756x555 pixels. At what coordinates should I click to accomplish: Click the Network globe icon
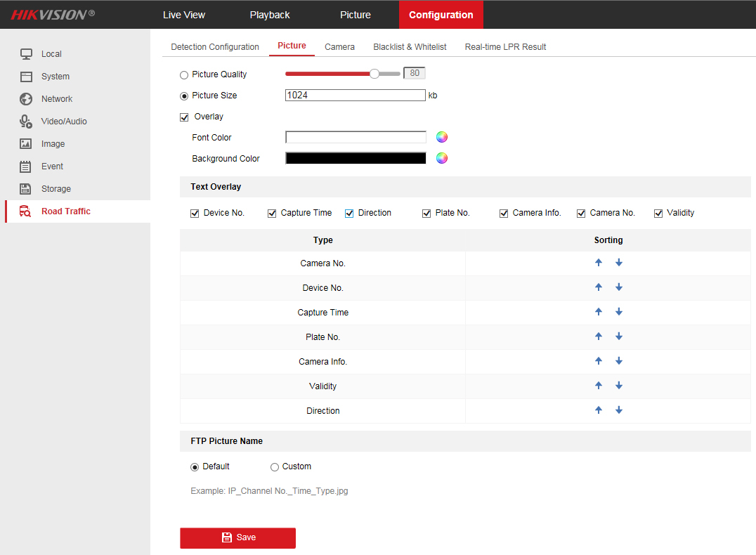click(x=25, y=99)
